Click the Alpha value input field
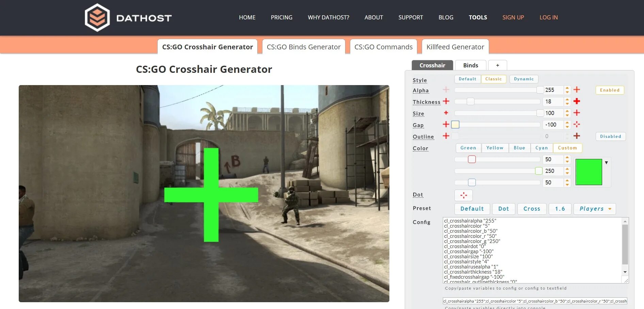This screenshot has height=309, width=644. click(554, 90)
